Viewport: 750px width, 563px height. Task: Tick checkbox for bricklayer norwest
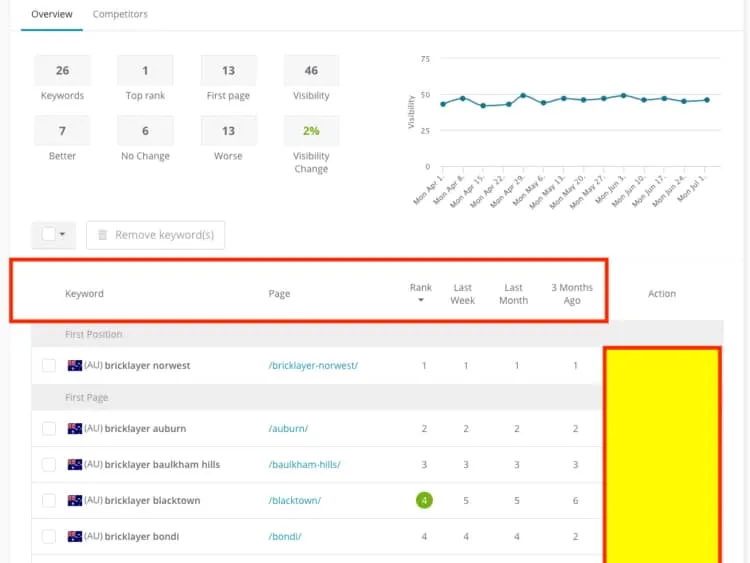pos(49,365)
